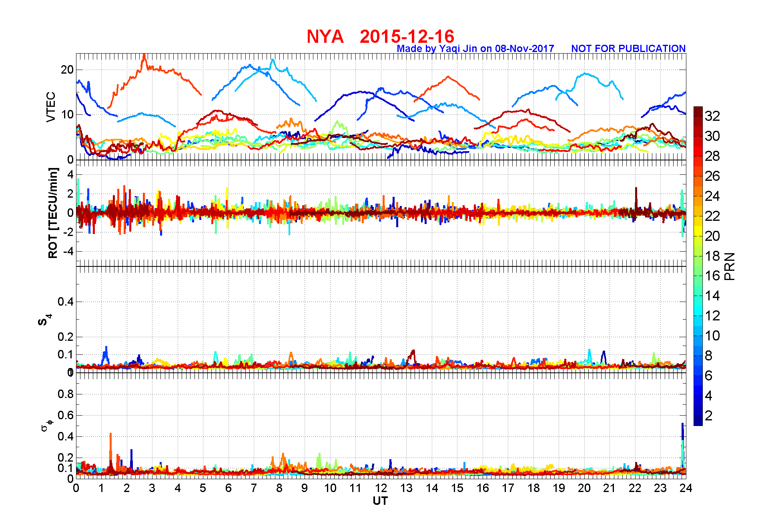Click the colorbar tick label 2
The image size is (762, 532).
(x=708, y=416)
